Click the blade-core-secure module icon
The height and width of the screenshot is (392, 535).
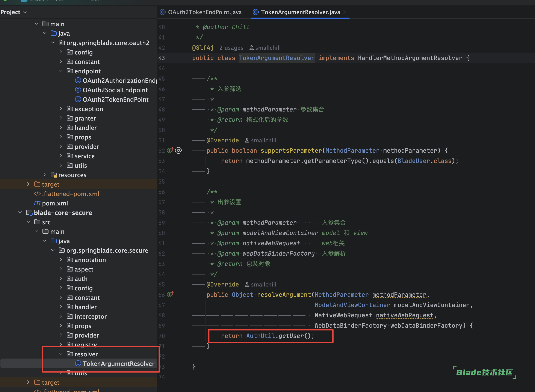tap(29, 213)
